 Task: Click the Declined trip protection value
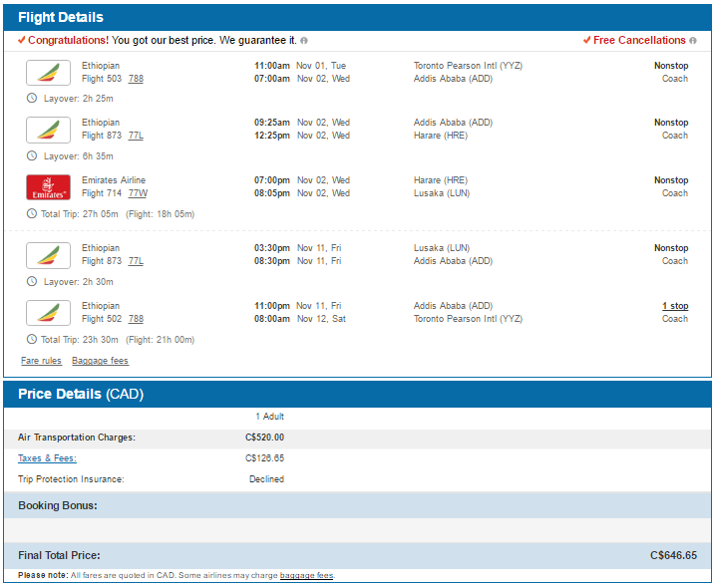[266, 479]
